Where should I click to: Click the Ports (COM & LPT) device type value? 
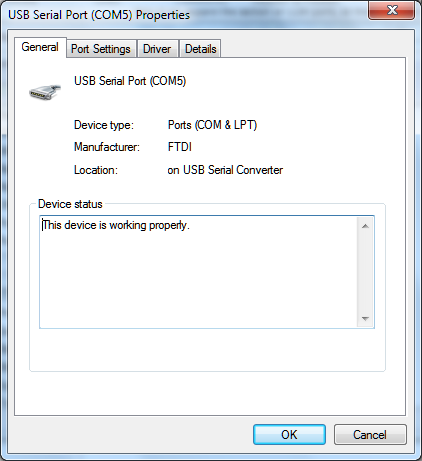coord(212,125)
